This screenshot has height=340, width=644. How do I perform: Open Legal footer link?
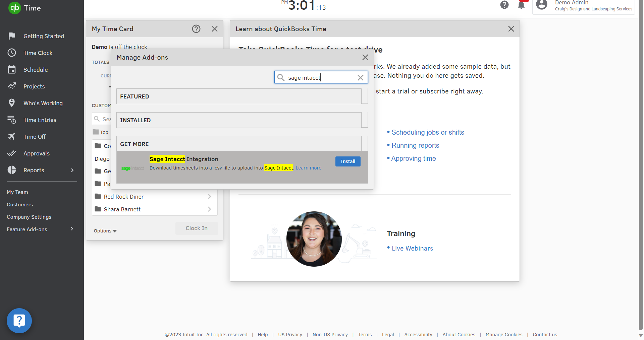(388, 335)
